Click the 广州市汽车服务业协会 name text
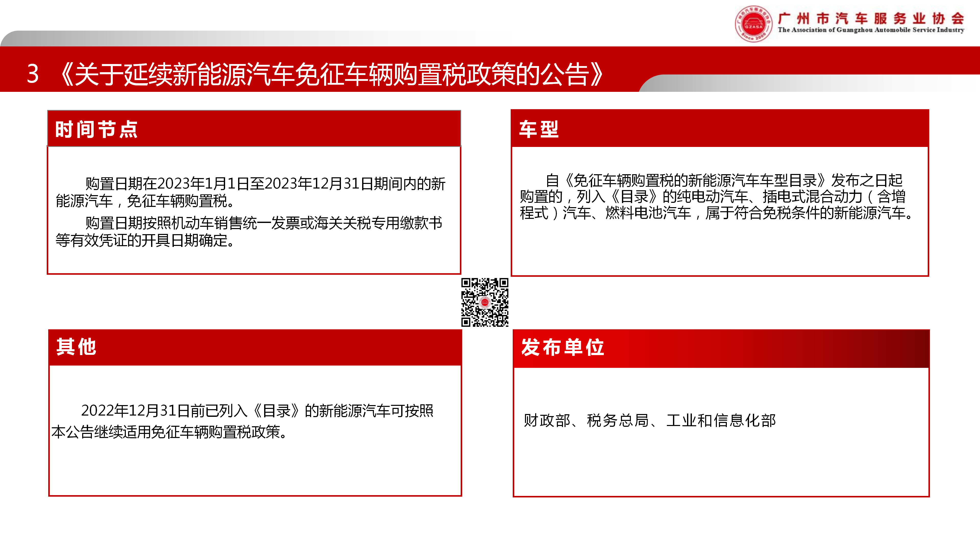Screen dimensions: 980x551 pos(871,18)
